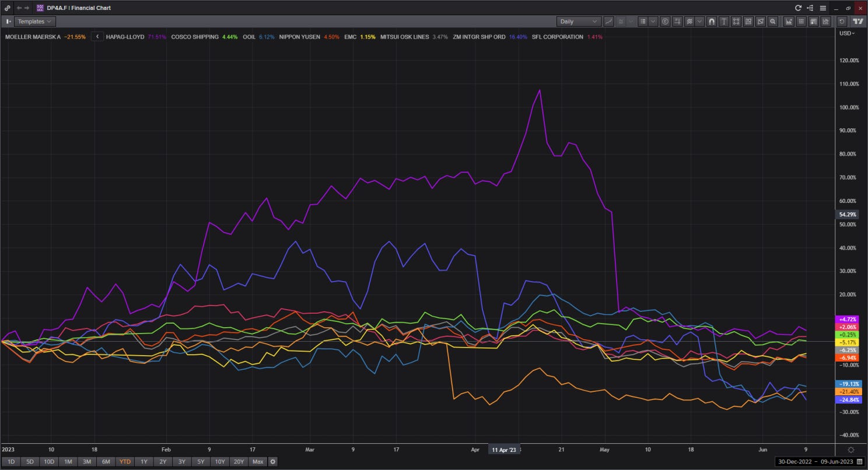868x470 pixels.
Task: Click the slashed-box toolbar icon
Action: 761,22
